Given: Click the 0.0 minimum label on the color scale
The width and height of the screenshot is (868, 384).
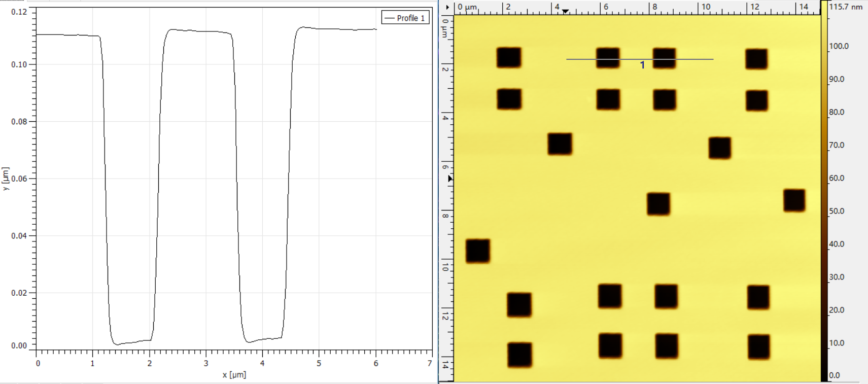Looking at the screenshot, I should (835, 375).
